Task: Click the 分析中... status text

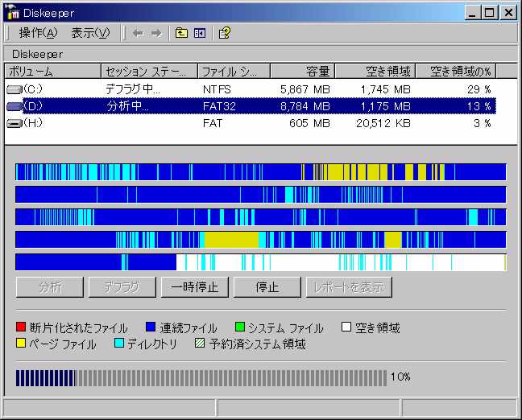Action: 127,106
